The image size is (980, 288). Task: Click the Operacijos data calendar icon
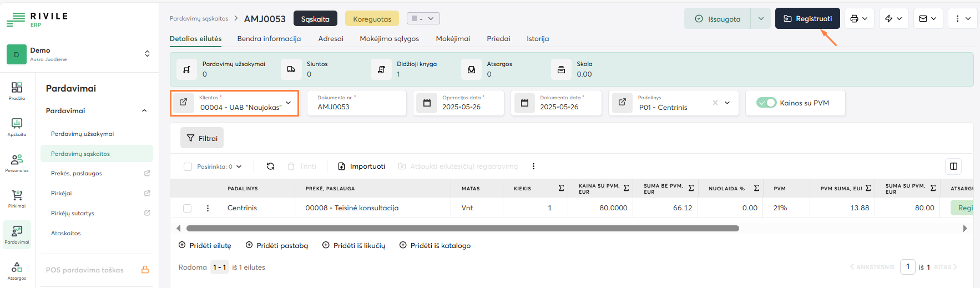[x=427, y=103]
